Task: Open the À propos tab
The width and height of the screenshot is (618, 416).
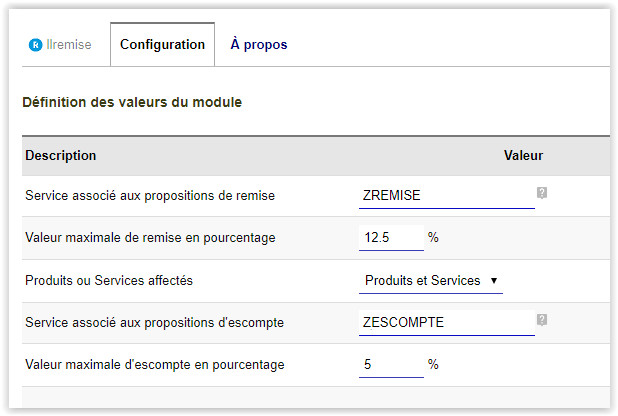Action: (x=258, y=45)
